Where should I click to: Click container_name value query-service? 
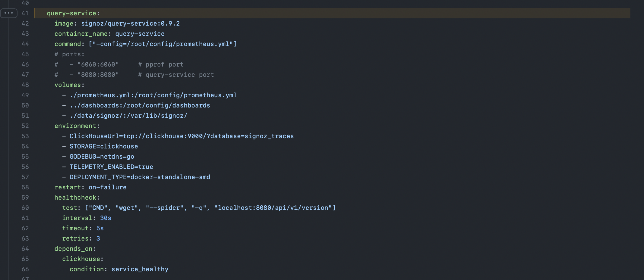(x=140, y=34)
